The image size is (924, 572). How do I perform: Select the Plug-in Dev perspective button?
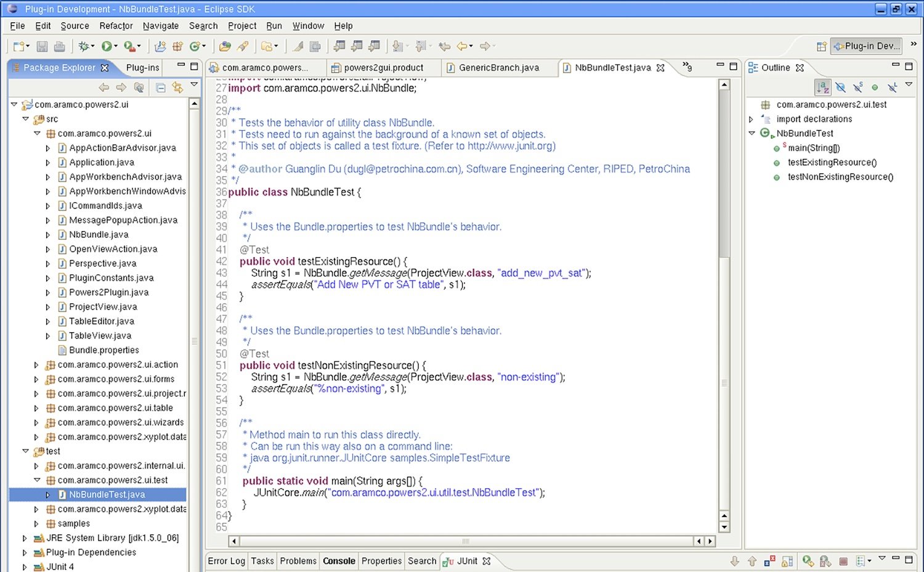[867, 46]
